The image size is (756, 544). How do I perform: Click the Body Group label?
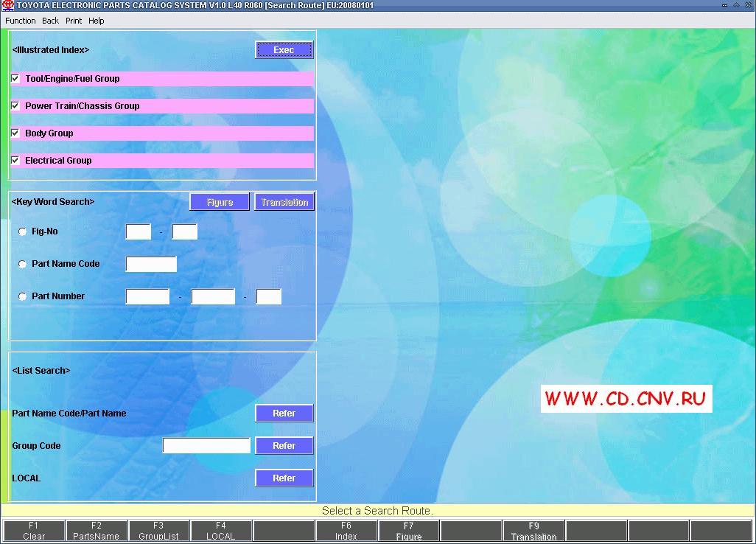point(49,133)
